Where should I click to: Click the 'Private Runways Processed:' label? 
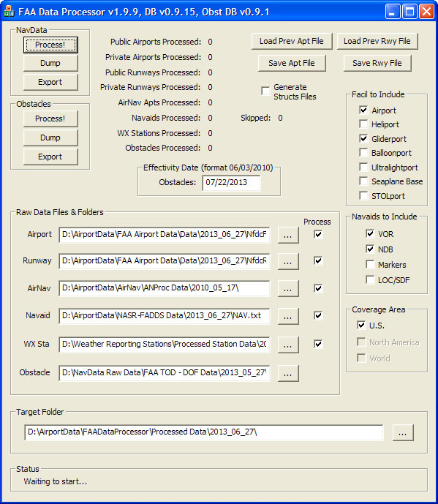[x=150, y=87]
